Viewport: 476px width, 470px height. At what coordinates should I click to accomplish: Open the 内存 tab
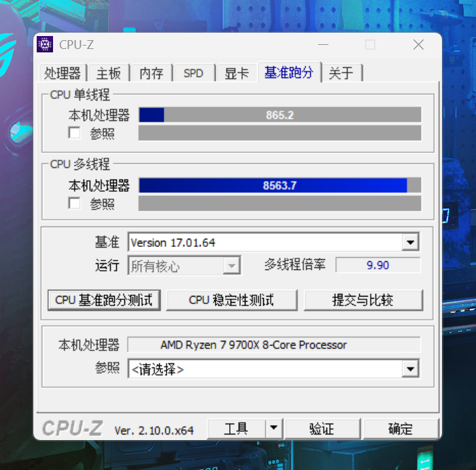[152, 73]
